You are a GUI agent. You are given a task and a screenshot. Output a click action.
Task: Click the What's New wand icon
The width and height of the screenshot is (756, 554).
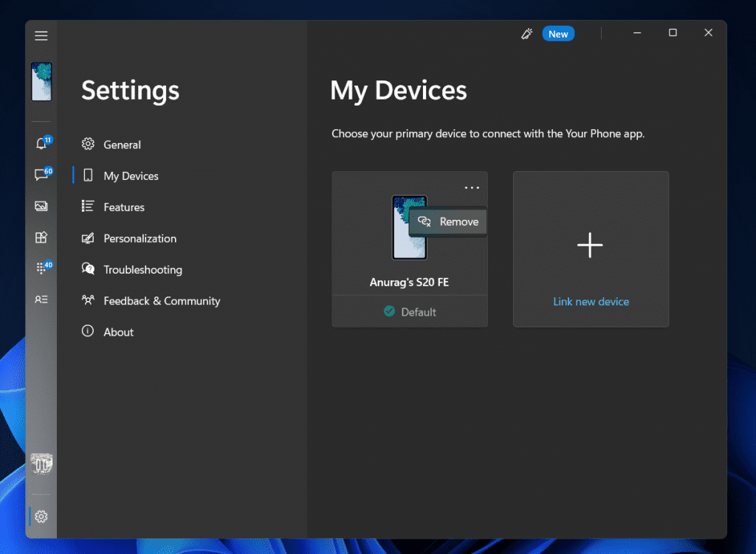tap(526, 34)
